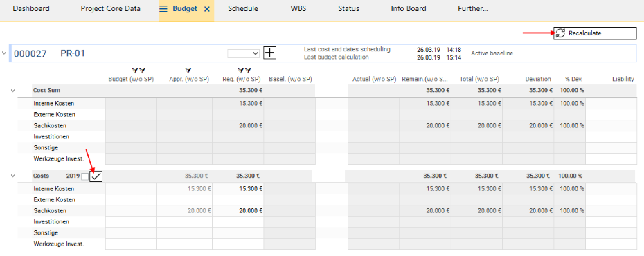Click the 15:14 budget calculation time
The width and height of the screenshot is (644, 256).
coord(454,57)
